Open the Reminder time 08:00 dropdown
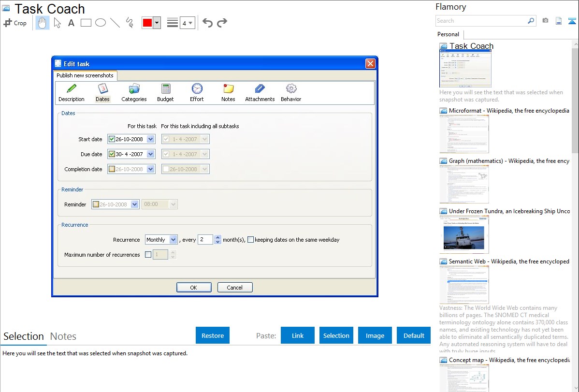Screen dimensions: 579x392 point(173,204)
